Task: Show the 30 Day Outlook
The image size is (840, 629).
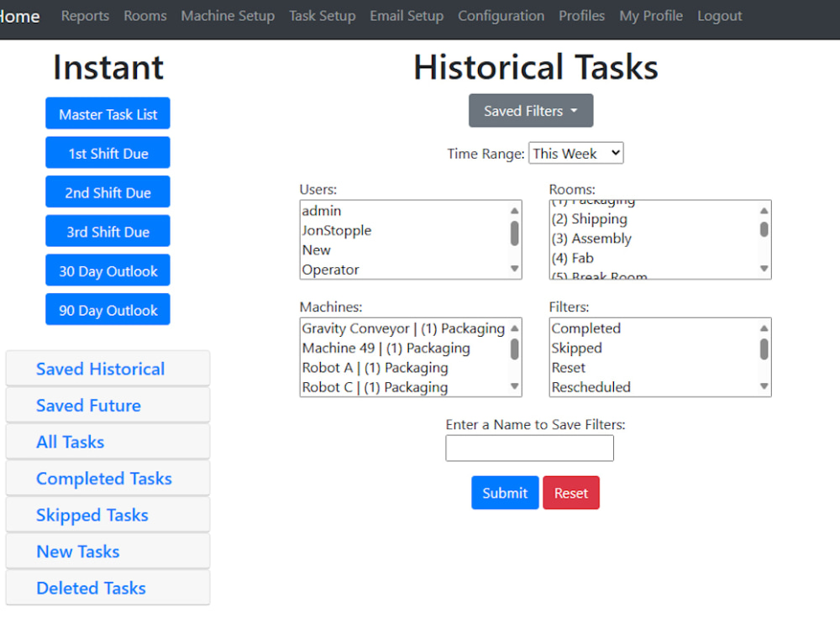Action: 108,270
